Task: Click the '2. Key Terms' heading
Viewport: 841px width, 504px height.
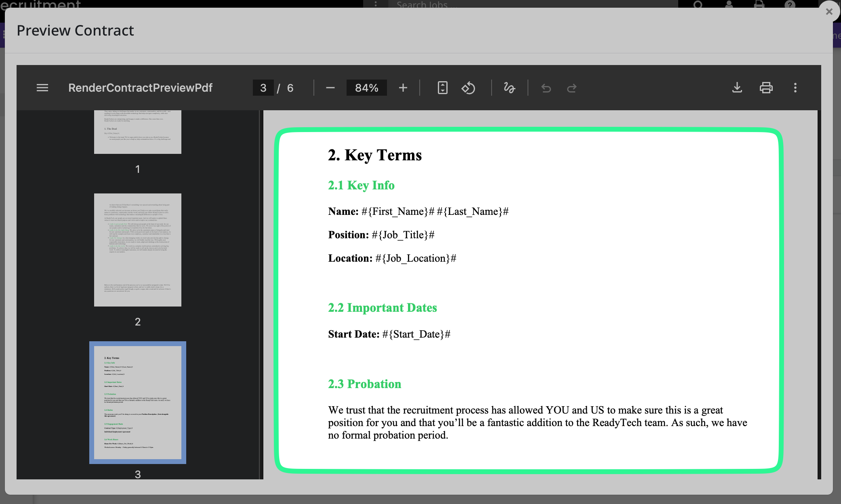Action: click(x=375, y=155)
